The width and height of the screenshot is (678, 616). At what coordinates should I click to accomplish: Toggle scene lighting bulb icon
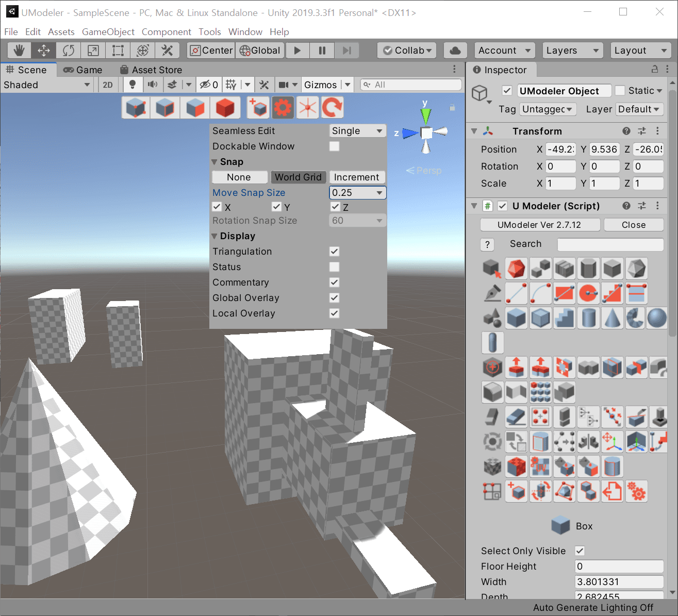pos(133,85)
